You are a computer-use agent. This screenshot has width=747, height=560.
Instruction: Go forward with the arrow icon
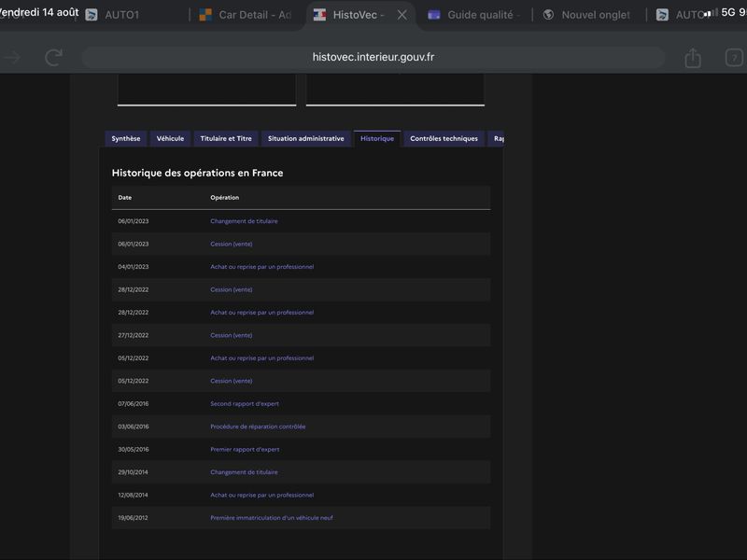click(x=13, y=58)
